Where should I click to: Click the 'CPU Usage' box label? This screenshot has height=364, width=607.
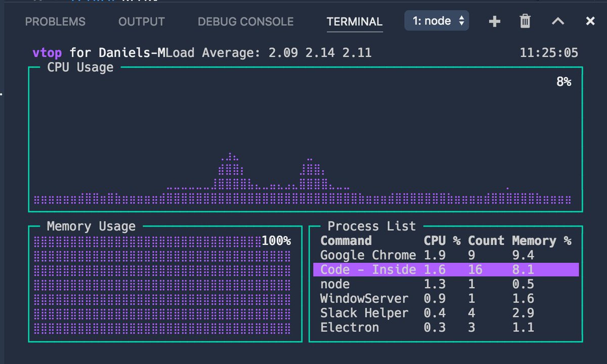80,67
